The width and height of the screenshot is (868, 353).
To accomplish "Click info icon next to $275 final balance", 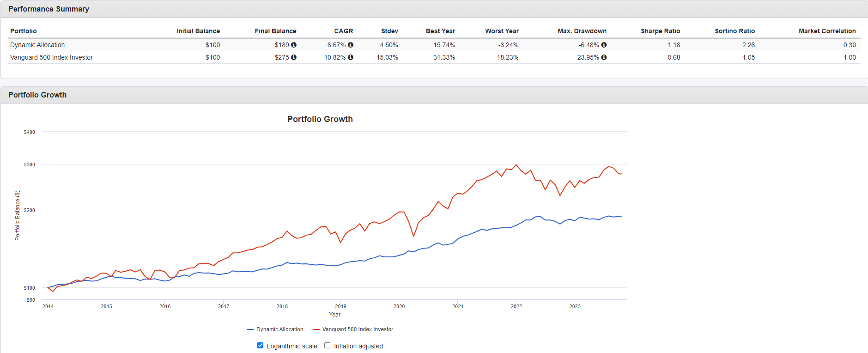I will (294, 57).
